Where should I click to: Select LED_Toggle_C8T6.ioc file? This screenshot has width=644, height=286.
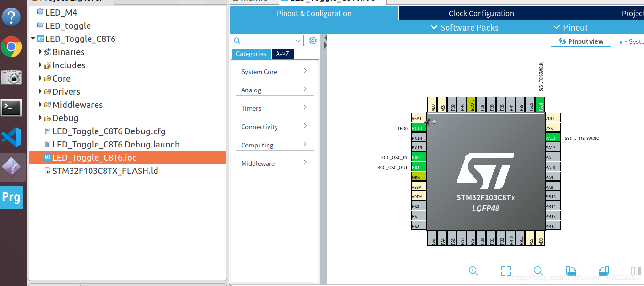tap(127, 157)
